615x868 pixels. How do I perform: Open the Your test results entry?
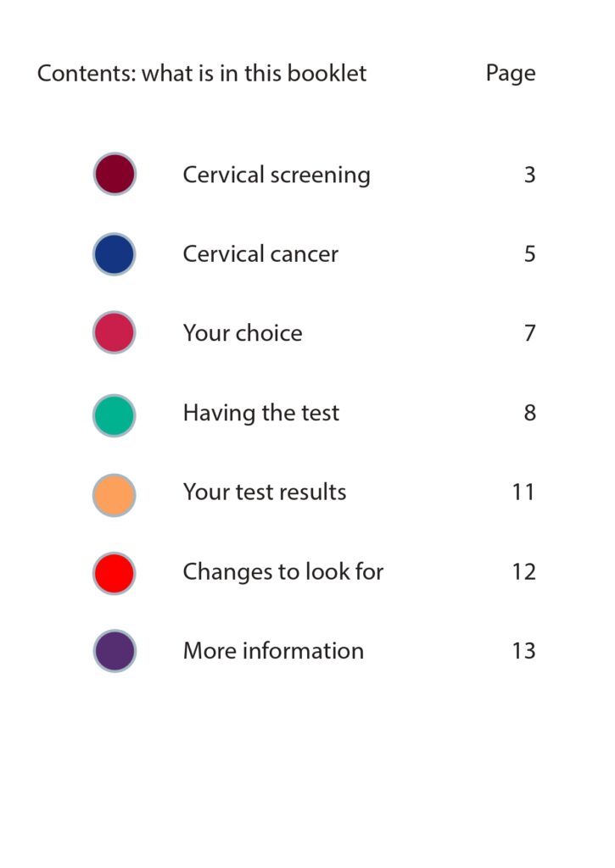[265, 492]
